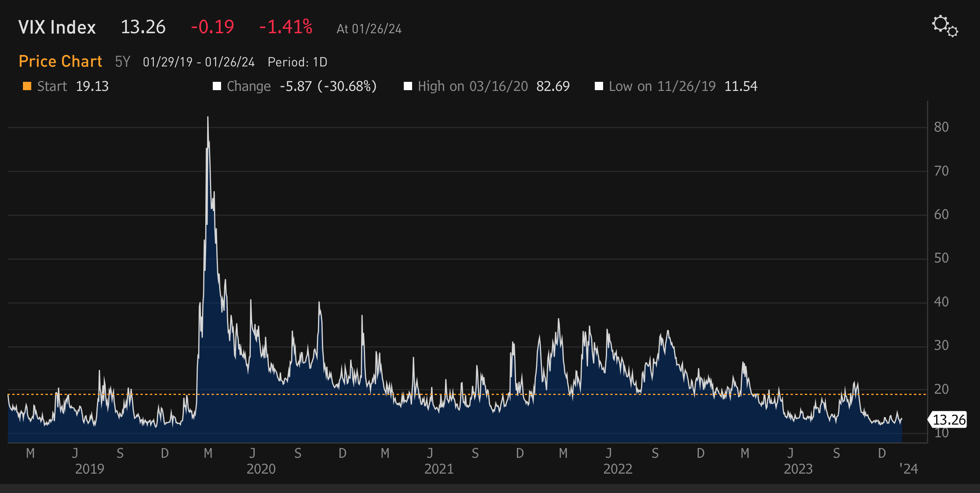Click the 50 y-axis label
Screen dimensions: 980x493
pyautogui.click(x=941, y=258)
